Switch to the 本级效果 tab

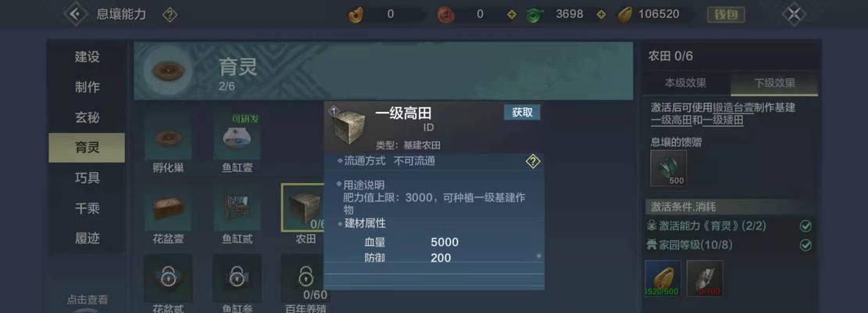coord(685,84)
